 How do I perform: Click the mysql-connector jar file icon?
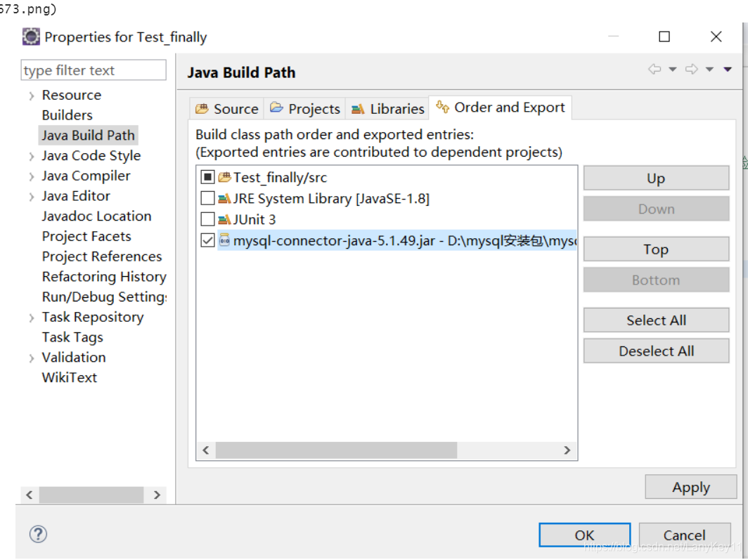(x=224, y=240)
